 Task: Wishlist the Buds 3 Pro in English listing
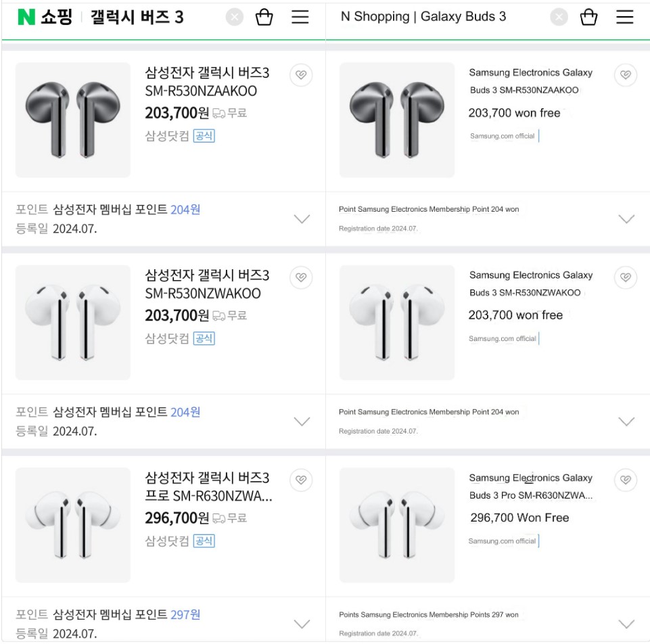(626, 480)
